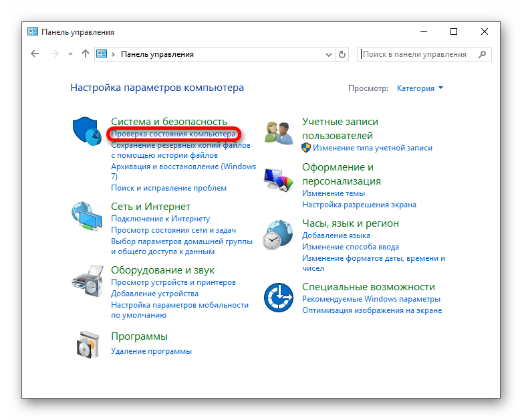
Task: Open the address bar history dropdown arrow
Action: pos(329,55)
